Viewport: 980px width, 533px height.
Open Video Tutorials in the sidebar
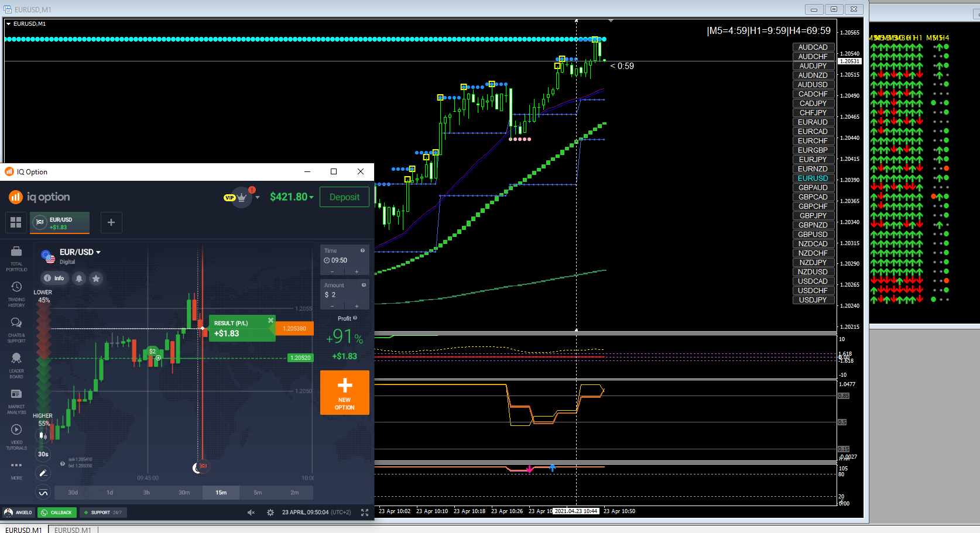[16, 437]
